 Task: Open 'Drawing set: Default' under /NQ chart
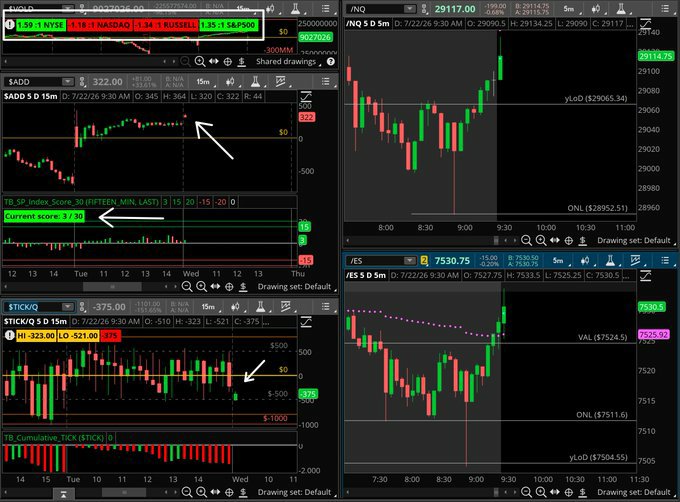[634, 240]
